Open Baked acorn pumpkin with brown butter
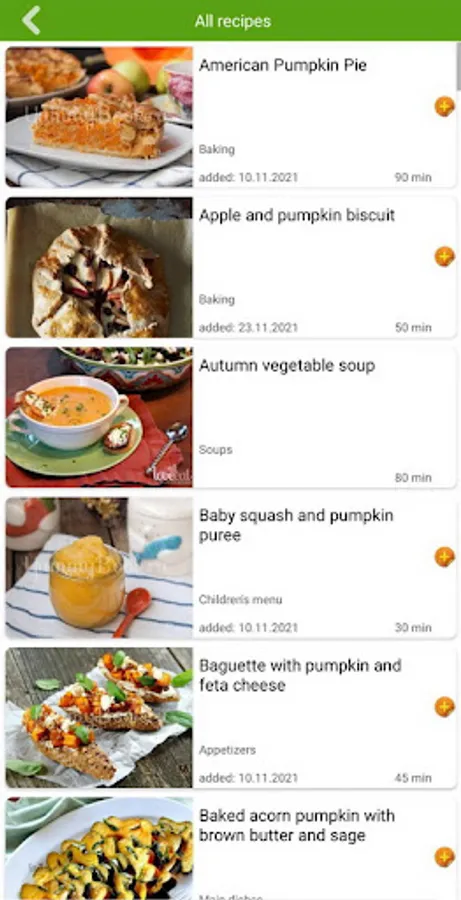This screenshot has height=900, width=461. 297,825
